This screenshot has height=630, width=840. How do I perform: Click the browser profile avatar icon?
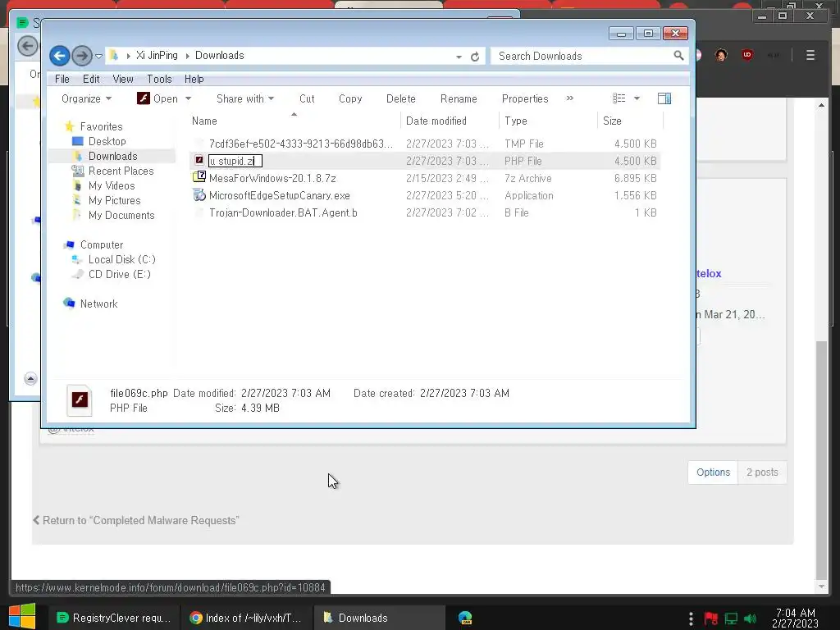coord(721,55)
